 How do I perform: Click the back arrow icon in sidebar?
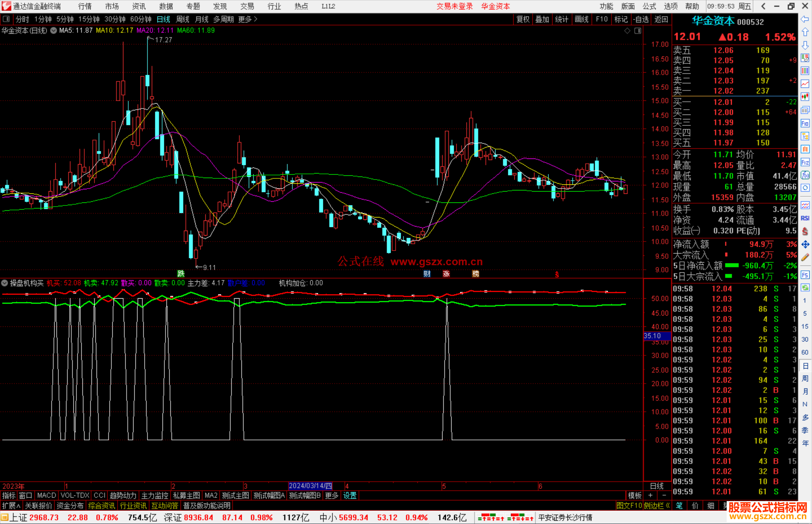(805, 19)
